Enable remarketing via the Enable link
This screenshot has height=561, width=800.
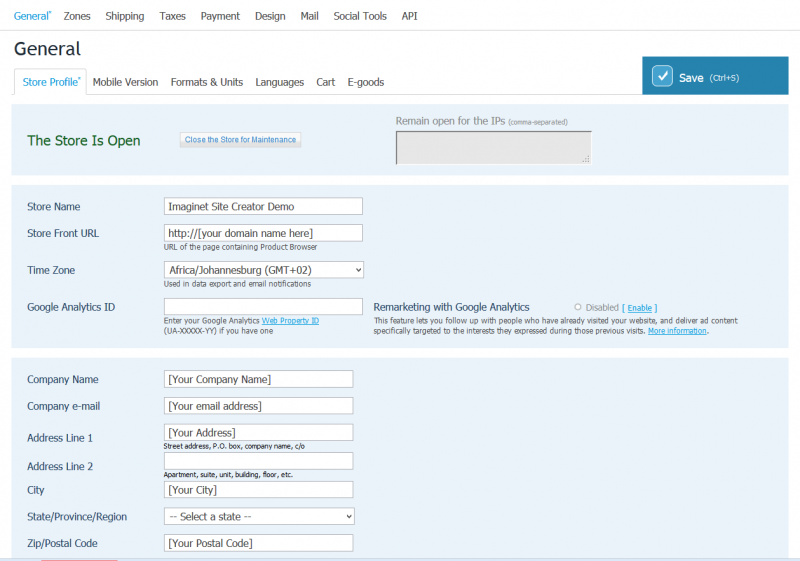pos(640,308)
